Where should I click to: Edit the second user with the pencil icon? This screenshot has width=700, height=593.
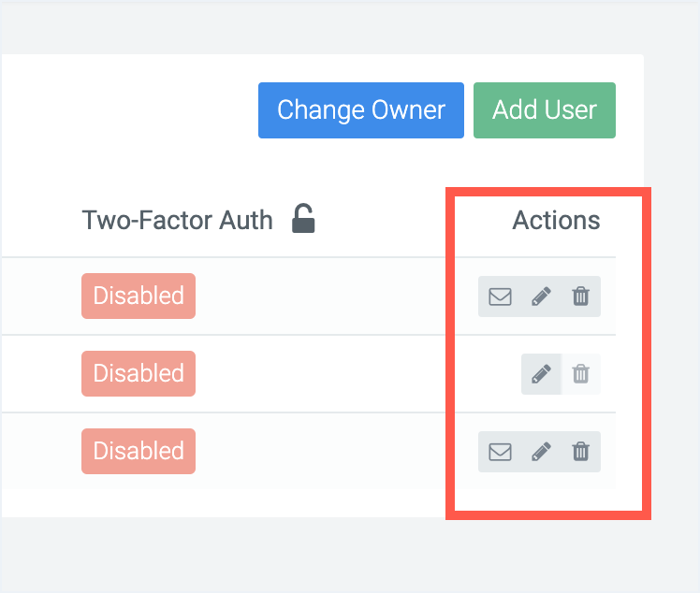click(541, 374)
